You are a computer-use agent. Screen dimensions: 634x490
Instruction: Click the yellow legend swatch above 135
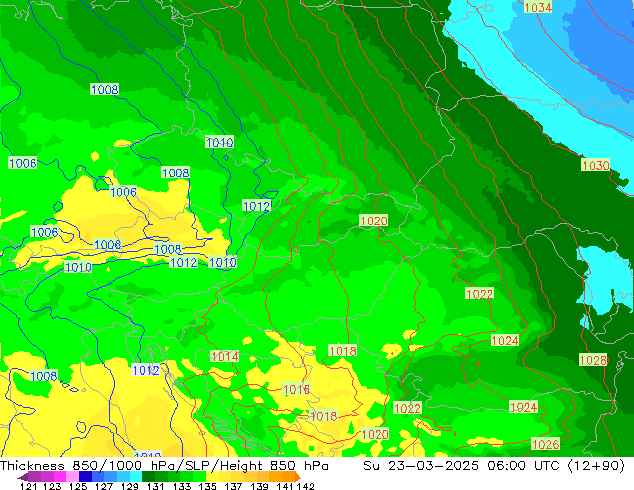pos(212,477)
